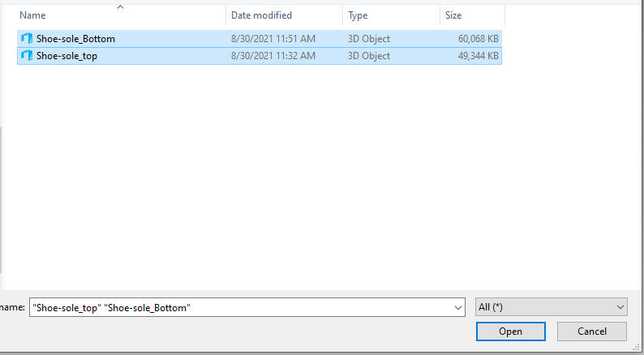This screenshot has height=355, width=644.
Task: Select the Shoe-sole_top file name
Action: click(67, 55)
